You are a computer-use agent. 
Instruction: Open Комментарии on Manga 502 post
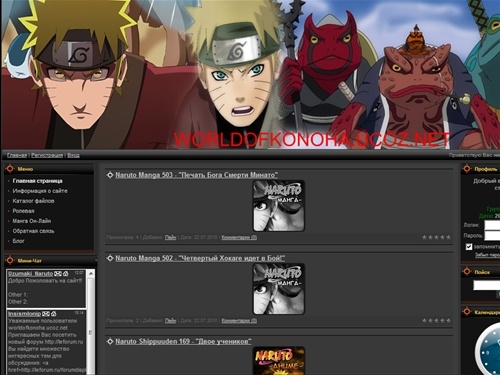[x=239, y=321]
